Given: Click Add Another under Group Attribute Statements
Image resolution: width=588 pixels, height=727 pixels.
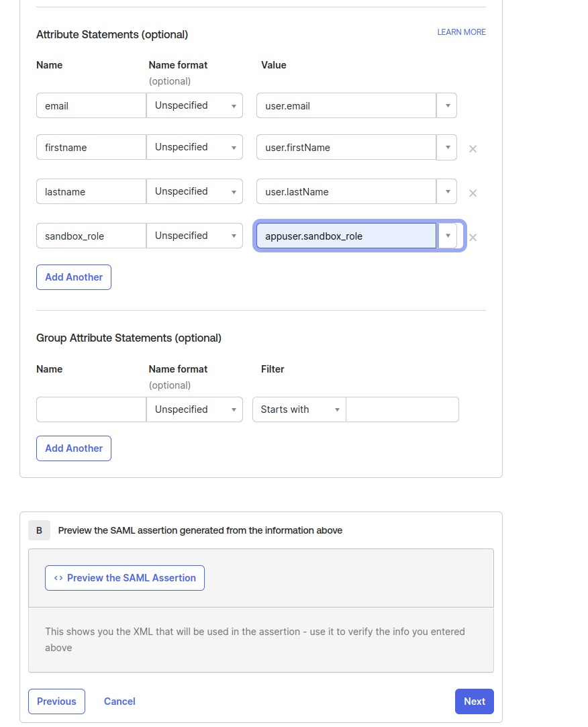Looking at the screenshot, I should pos(74,448).
